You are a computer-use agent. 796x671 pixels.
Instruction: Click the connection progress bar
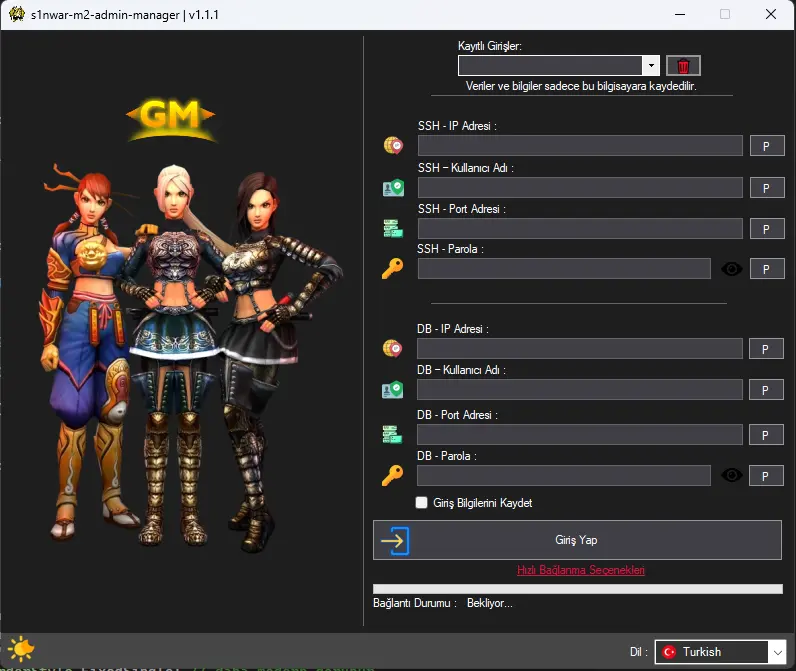[577, 589]
